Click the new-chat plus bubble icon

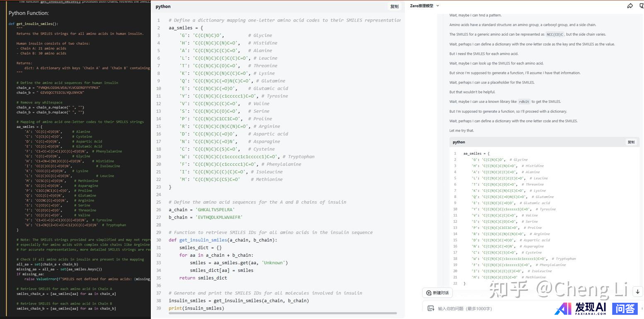tap(429, 293)
